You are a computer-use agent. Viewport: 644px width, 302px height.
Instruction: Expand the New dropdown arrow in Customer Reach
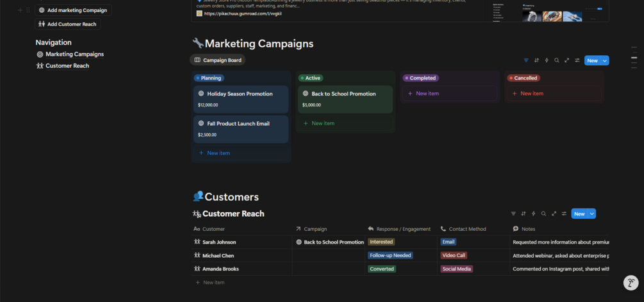[592, 214]
